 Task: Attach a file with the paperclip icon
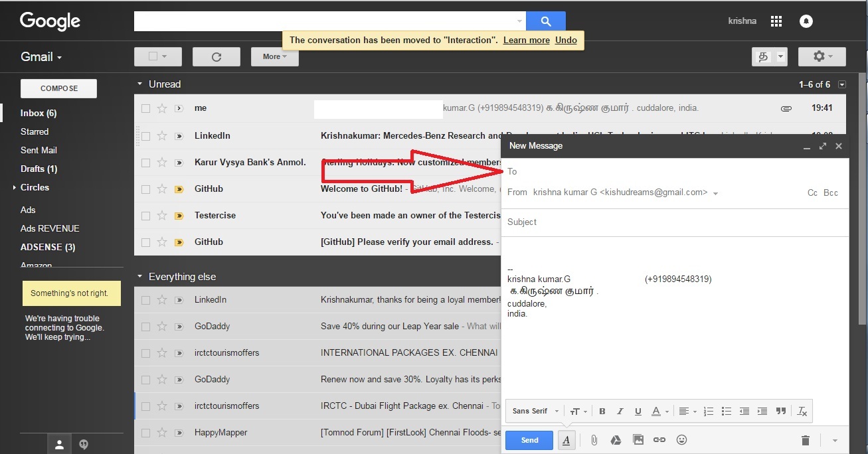point(594,439)
